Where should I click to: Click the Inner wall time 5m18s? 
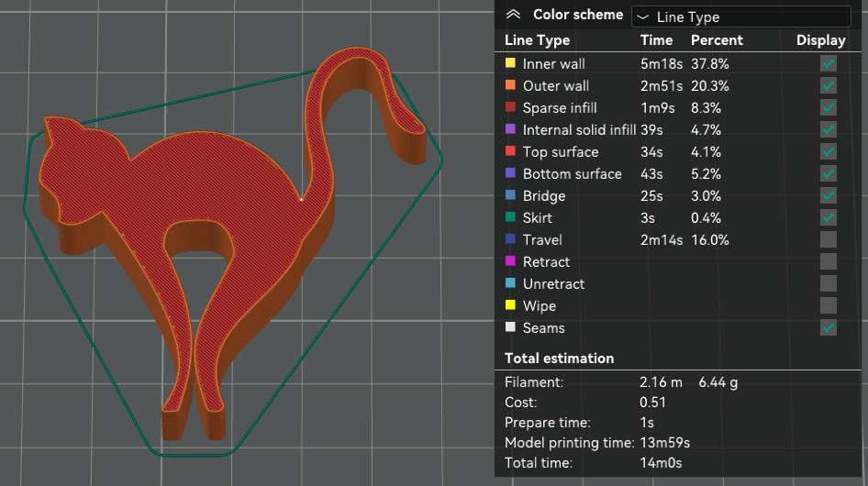coord(662,64)
